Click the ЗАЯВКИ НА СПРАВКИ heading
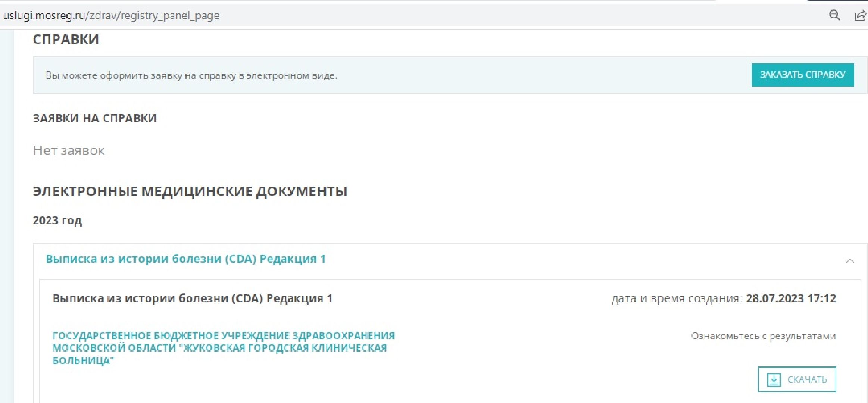This screenshot has width=868, height=403. click(95, 118)
